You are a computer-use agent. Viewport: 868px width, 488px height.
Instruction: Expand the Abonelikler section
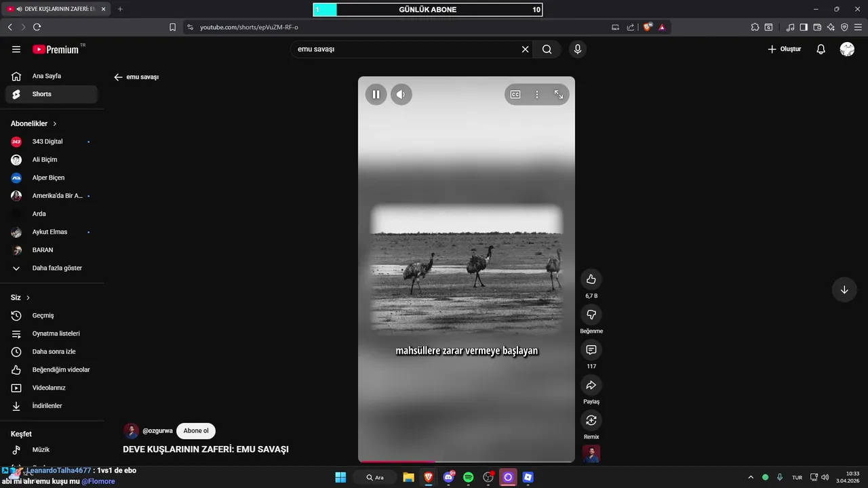tap(34, 124)
